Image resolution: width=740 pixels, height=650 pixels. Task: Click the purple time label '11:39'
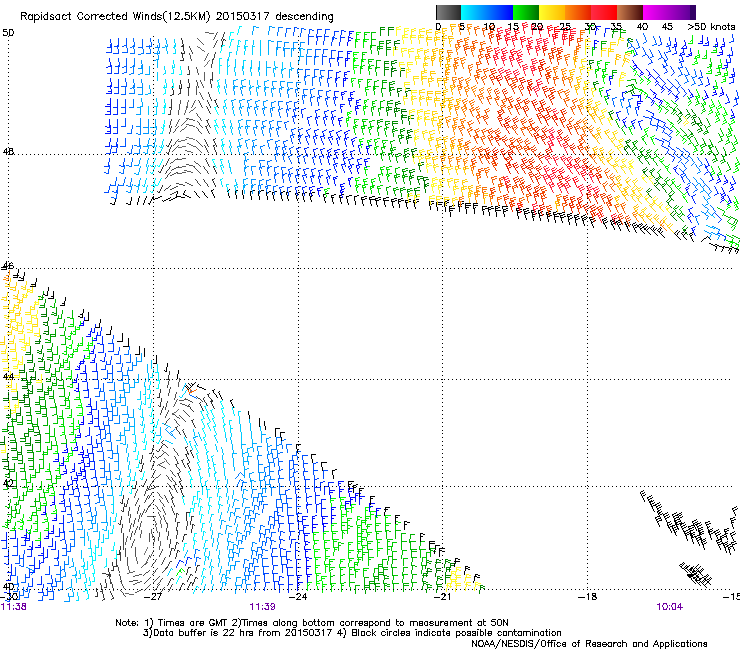[262, 607]
